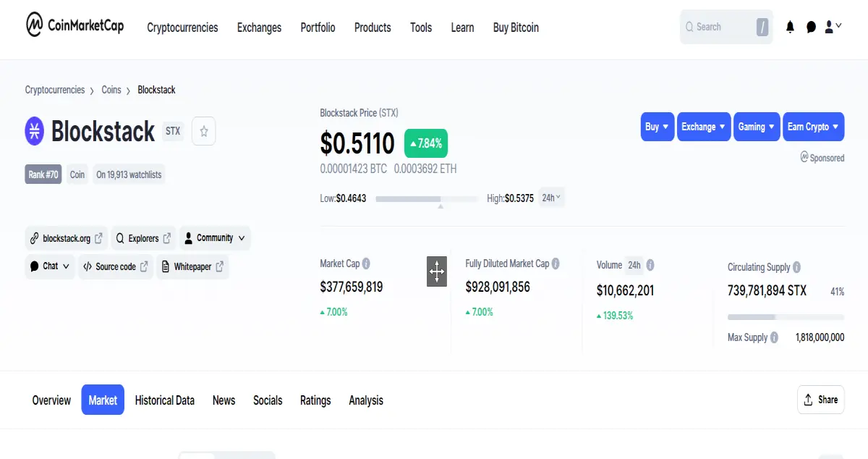The image size is (868, 459).
Task: Open the Exchanges menu
Action: click(x=259, y=28)
